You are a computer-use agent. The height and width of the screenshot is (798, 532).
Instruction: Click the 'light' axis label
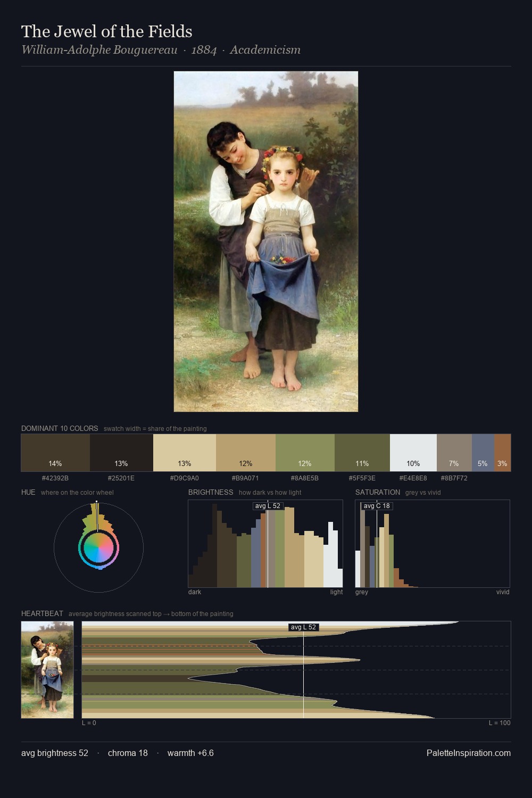click(336, 592)
